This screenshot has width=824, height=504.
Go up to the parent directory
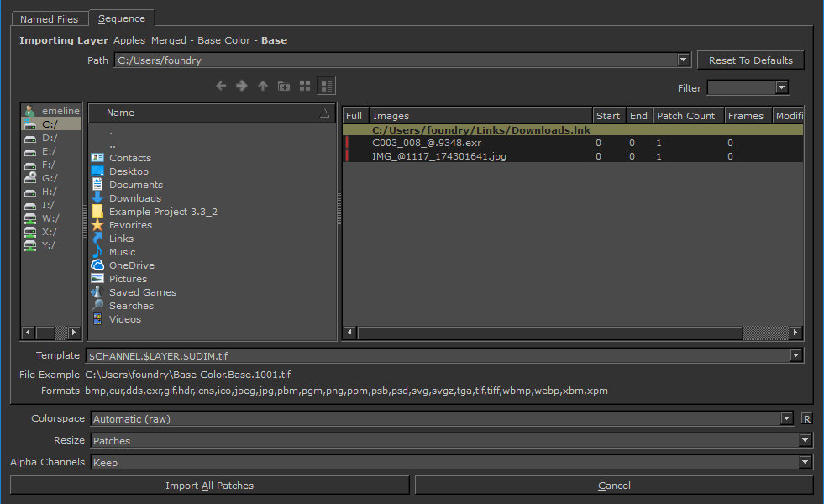(x=263, y=86)
